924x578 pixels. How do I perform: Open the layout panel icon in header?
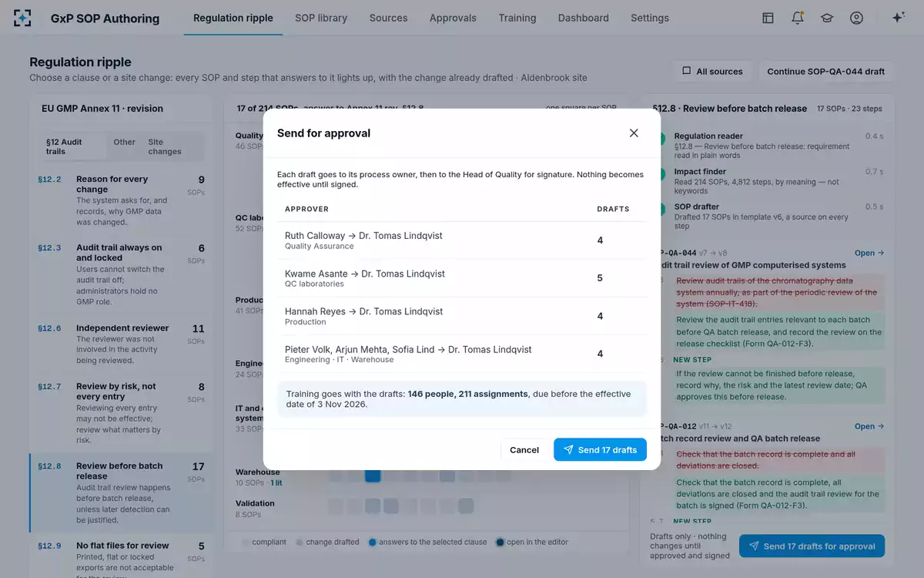(x=768, y=18)
